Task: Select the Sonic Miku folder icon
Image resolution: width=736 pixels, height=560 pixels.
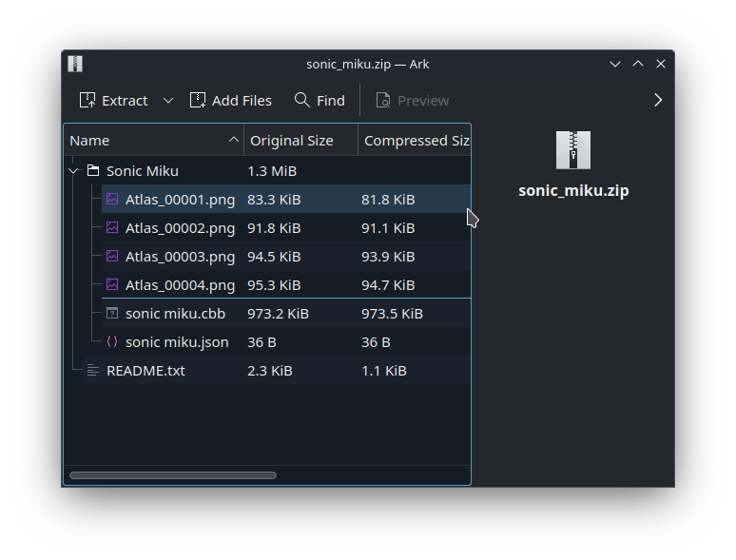Action: point(93,171)
